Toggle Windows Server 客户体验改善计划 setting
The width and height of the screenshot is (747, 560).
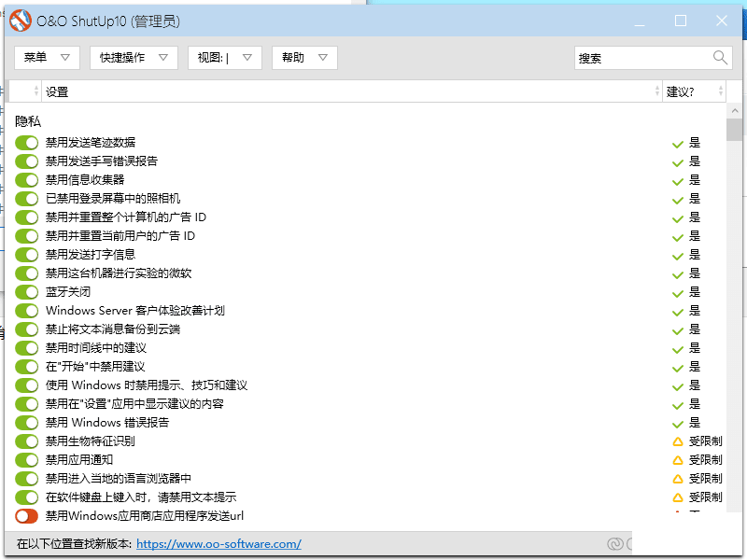27,311
